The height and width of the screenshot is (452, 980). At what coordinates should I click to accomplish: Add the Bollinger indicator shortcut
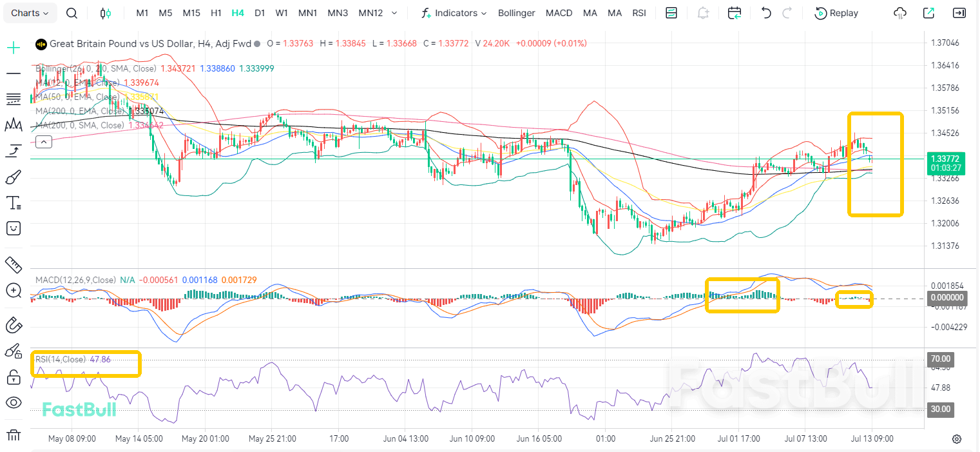pyautogui.click(x=517, y=13)
